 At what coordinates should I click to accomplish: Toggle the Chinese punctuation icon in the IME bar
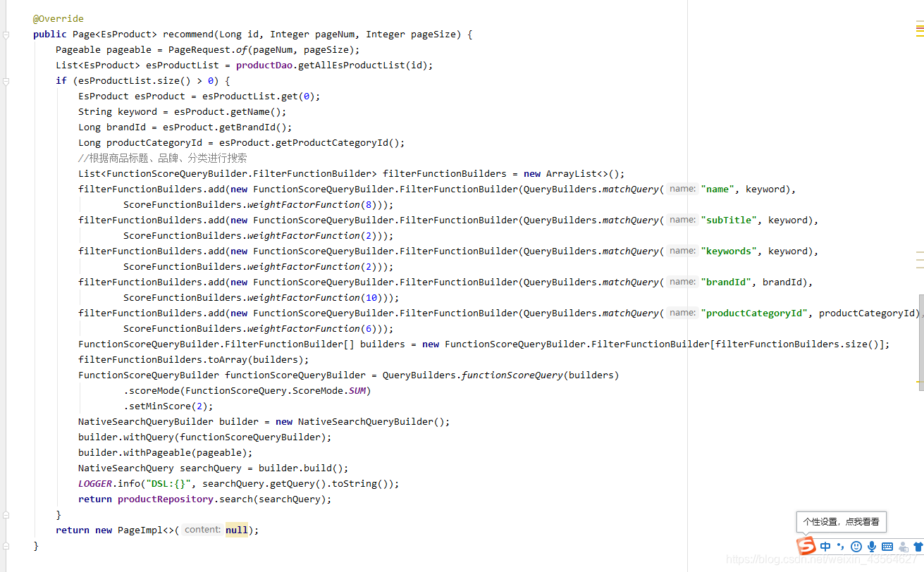840,547
